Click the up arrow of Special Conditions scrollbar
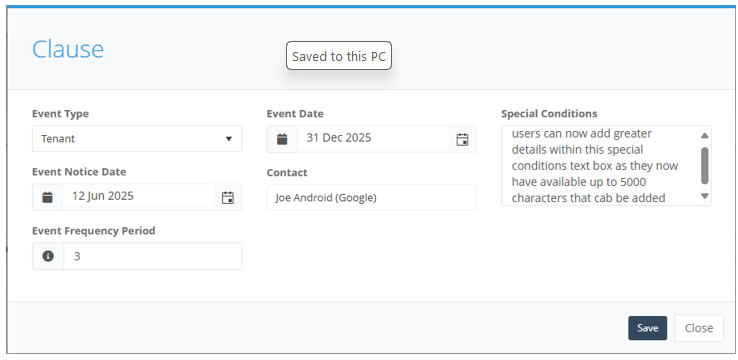The height and width of the screenshot is (360, 738). click(x=705, y=136)
